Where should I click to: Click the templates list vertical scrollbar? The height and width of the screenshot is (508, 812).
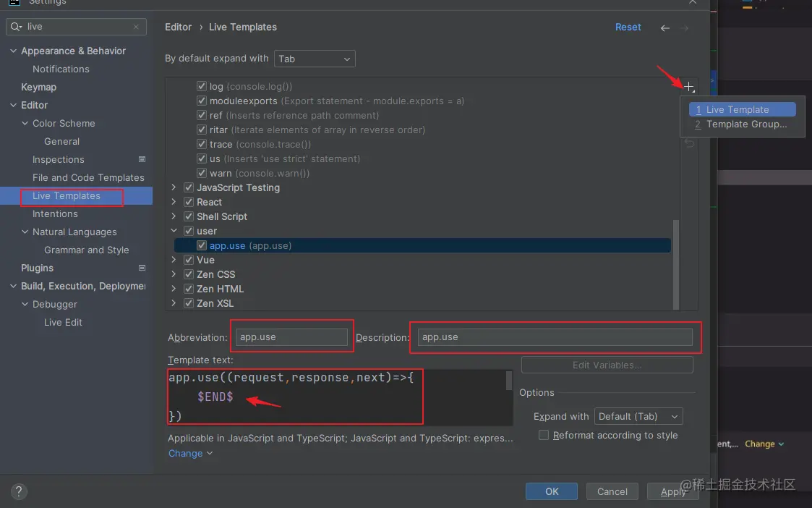(675, 263)
